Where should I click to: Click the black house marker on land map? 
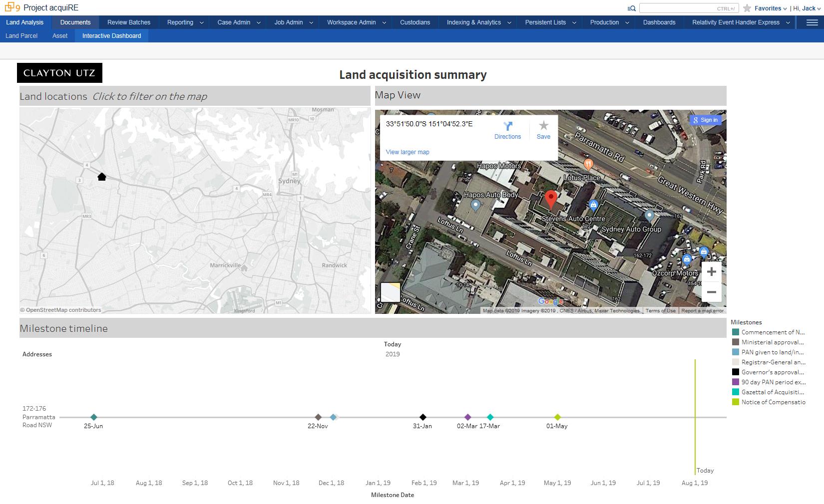pos(102,177)
